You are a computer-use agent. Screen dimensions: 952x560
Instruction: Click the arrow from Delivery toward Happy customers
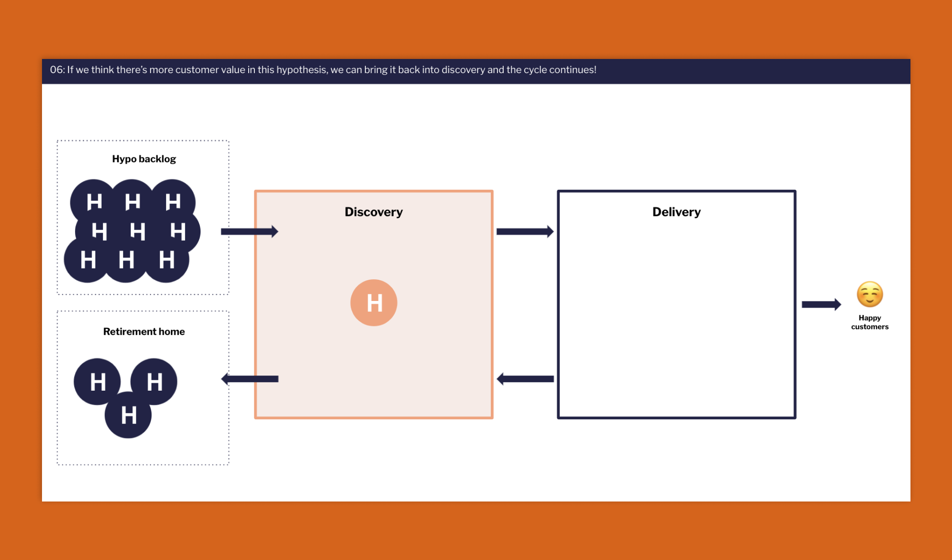coord(821,304)
